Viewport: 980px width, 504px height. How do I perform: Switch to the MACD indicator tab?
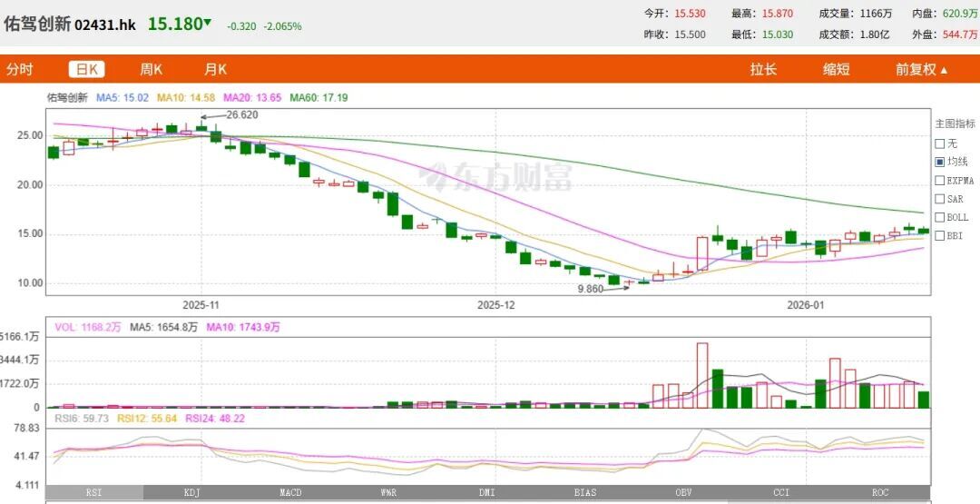point(290,493)
